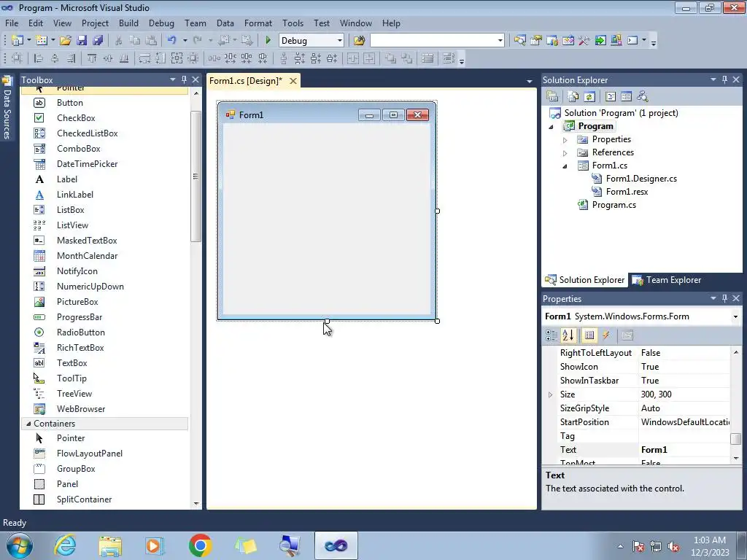Image resolution: width=747 pixels, height=560 pixels.
Task: Open the Data Sources side tab
Action: click(x=7, y=109)
